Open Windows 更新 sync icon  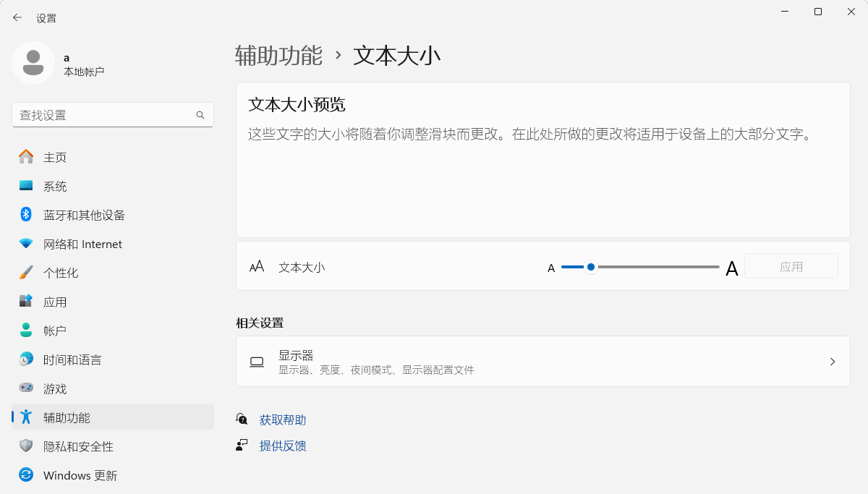click(26, 475)
